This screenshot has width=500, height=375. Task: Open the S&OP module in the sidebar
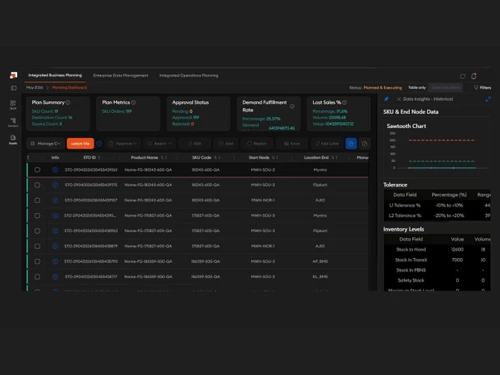[13, 104]
